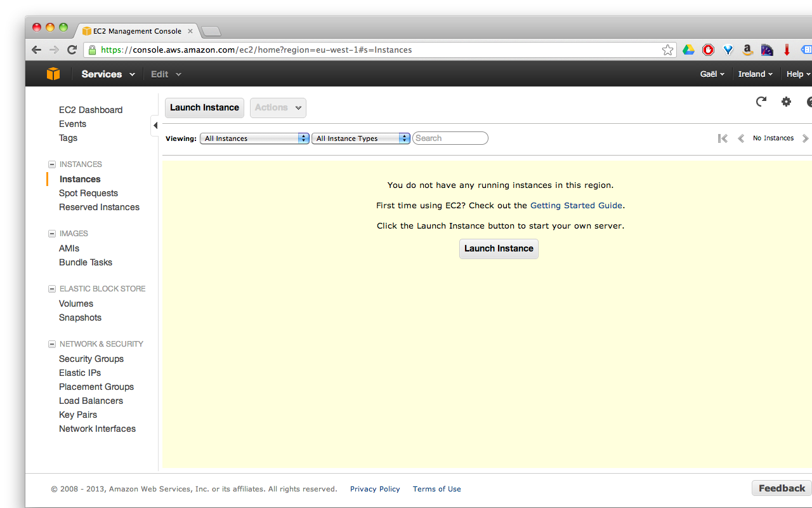Screen dimensions: 812x508
Task: Click the red download arrow extension icon
Action: (787, 49)
